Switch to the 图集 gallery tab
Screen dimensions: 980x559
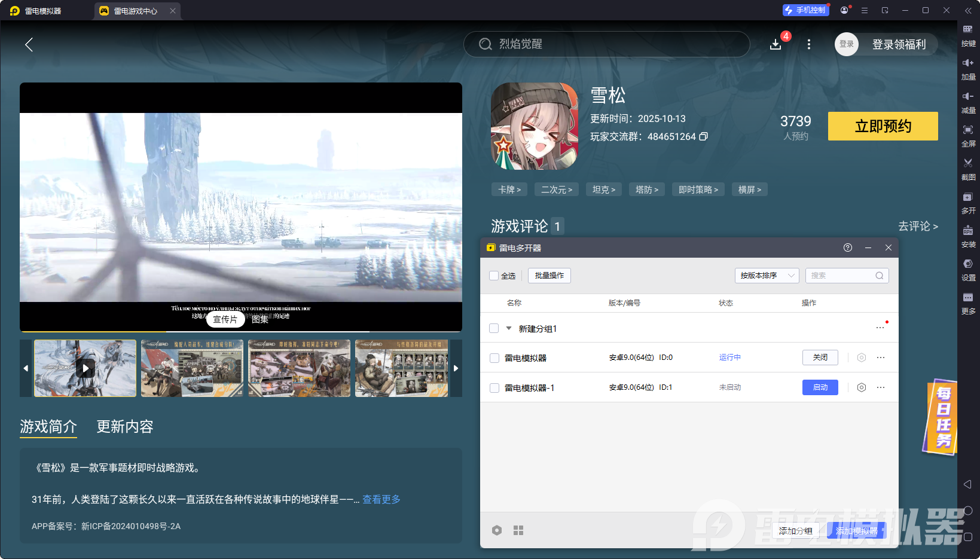tap(259, 319)
